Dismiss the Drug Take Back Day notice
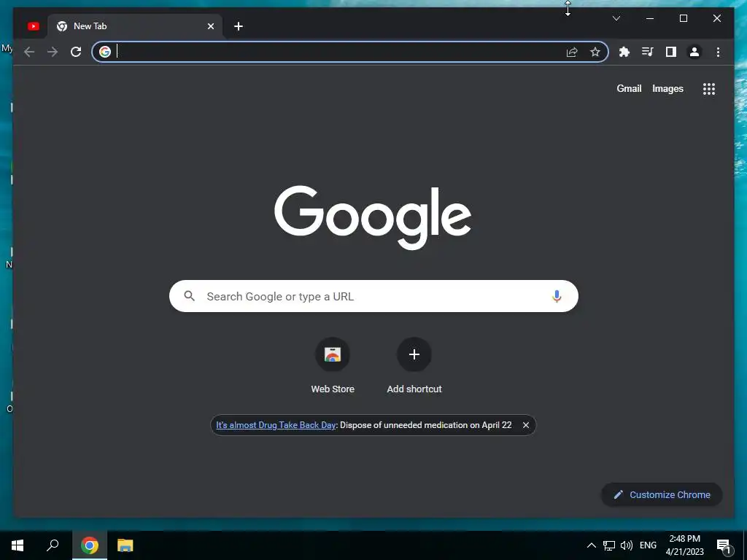This screenshot has height=560, width=747. pyautogui.click(x=525, y=425)
